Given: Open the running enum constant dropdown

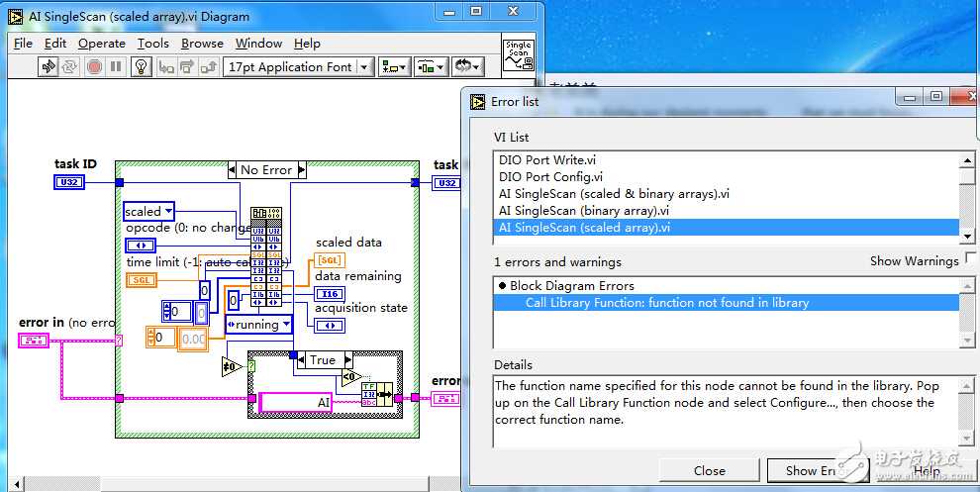Looking at the screenshot, I should coord(258,324).
